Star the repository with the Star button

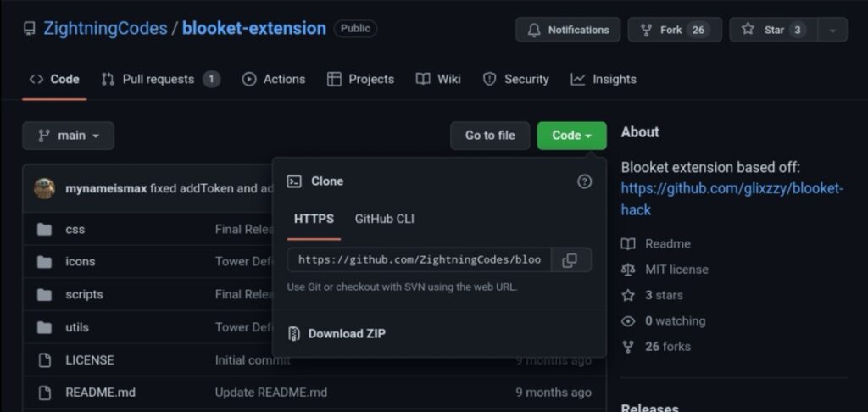pyautogui.click(x=773, y=30)
